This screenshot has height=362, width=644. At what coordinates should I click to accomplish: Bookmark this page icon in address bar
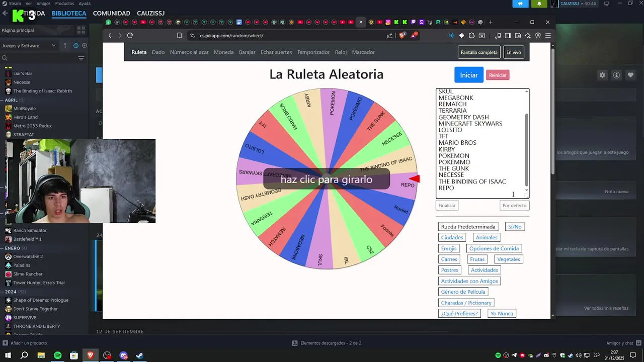point(179,36)
